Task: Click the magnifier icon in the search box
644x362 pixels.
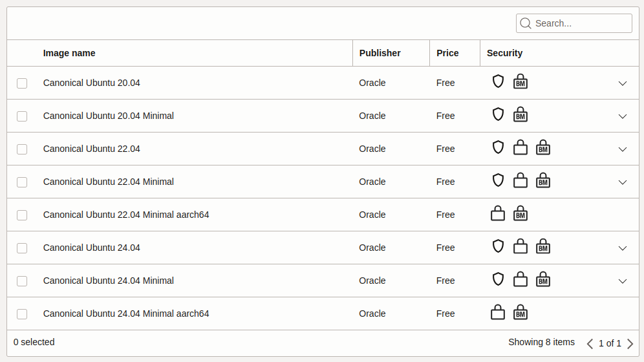Action: (x=526, y=23)
